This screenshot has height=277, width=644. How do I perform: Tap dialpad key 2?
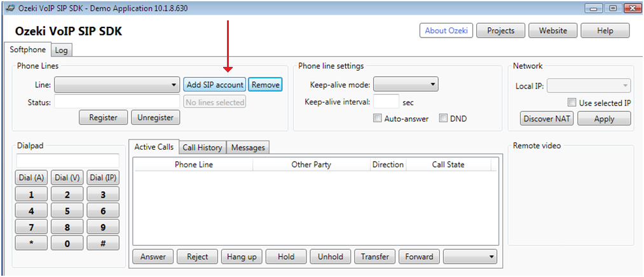point(67,194)
